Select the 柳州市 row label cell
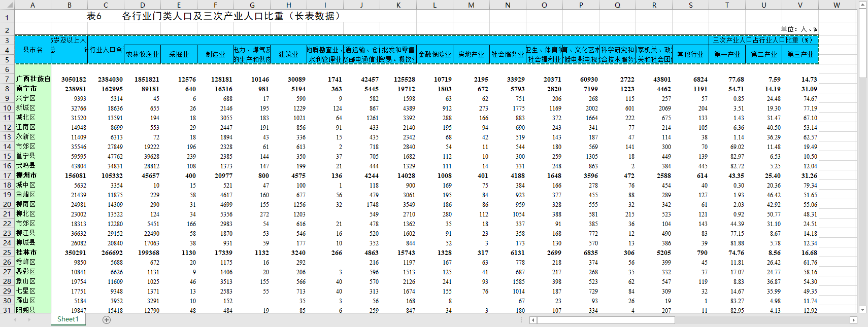Viewport: 868px width, 327px height. pyautogui.click(x=33, y=175)
